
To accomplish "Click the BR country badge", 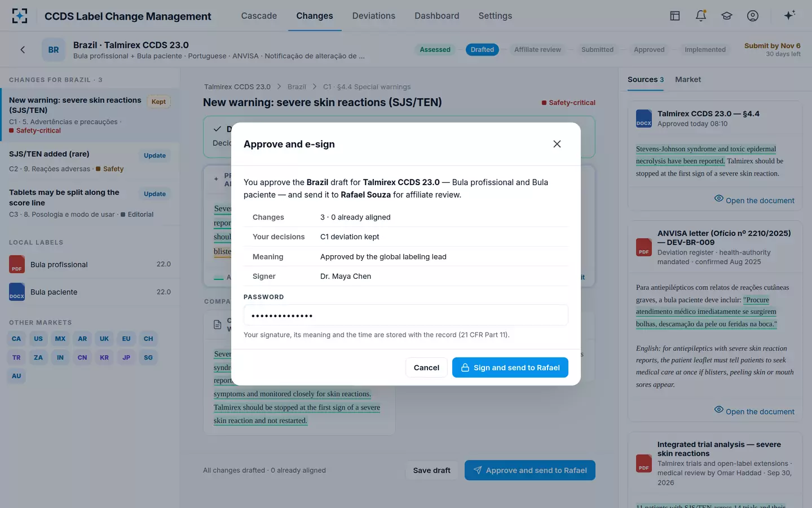I will (54, 50).
